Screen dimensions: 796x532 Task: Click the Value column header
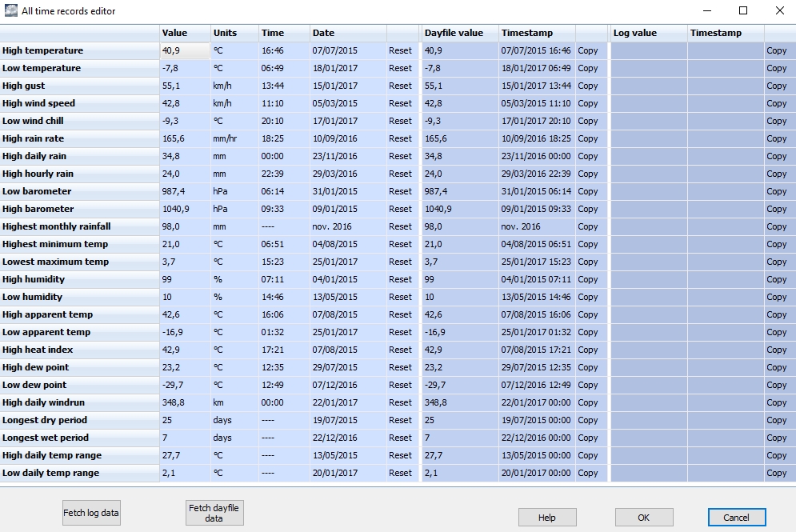click(184, 33)
